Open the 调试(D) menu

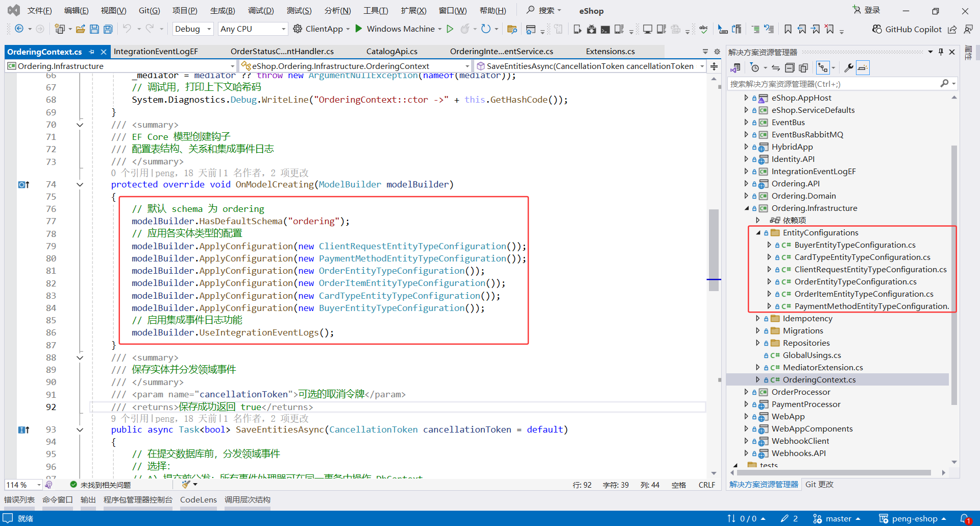coord(261,11)
